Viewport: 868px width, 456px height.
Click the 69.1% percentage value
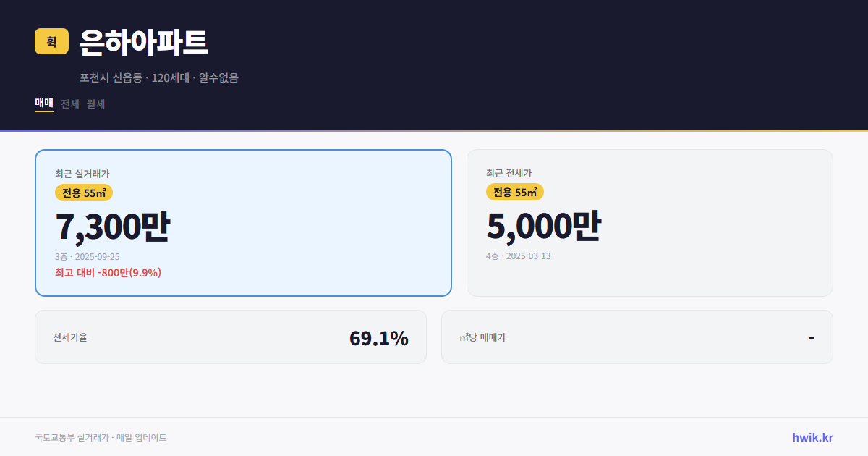click(378, 337)
